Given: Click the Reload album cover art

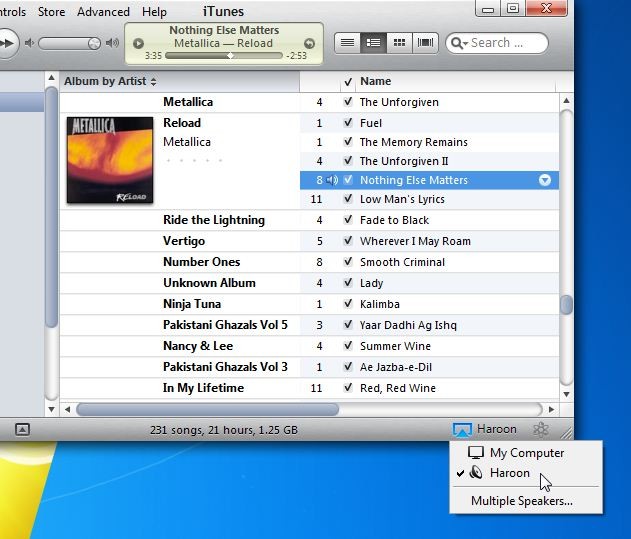Looking at the screenshot, I should 110,160.
